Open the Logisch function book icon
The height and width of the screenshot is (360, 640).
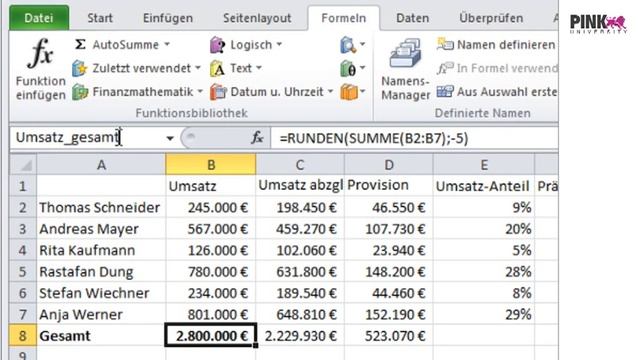[218, 45]
